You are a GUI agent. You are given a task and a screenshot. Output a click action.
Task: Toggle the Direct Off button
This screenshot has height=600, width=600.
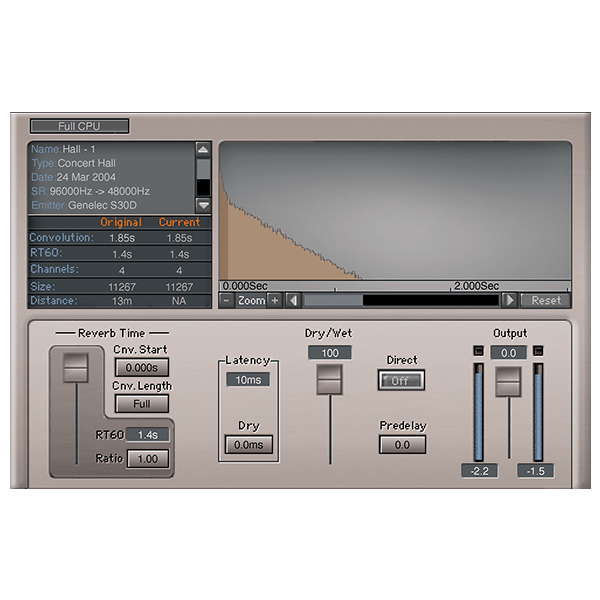(x=401, y=381)
